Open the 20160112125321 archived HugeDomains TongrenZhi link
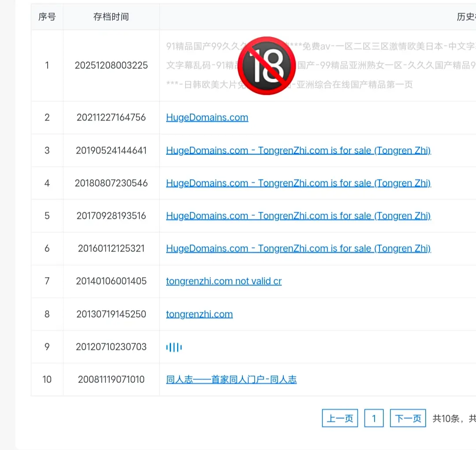476x450 pixels. (298, 248)
